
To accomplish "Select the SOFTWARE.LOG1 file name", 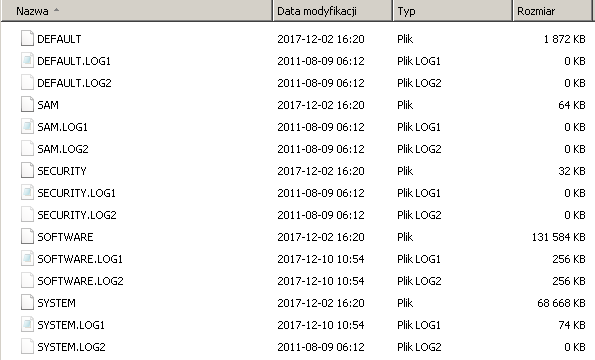I will click(80, 259).
